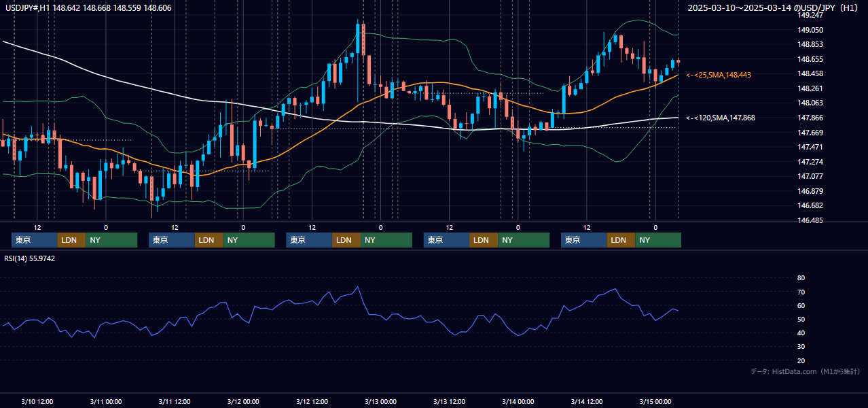The width and height of the screenshot is (868, 408).
Task: Click price axis label 148.655
Action: click(x=810, y=59)
